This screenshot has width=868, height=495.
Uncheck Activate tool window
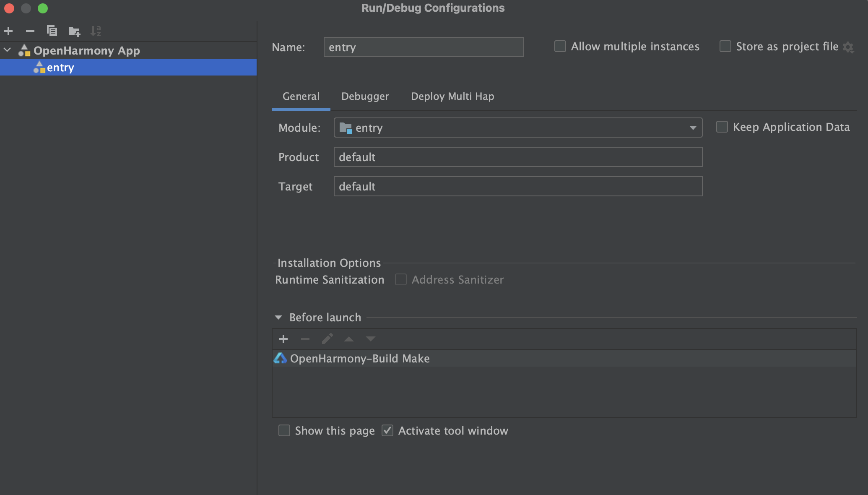pyautogui.click(x=387, y=430)
